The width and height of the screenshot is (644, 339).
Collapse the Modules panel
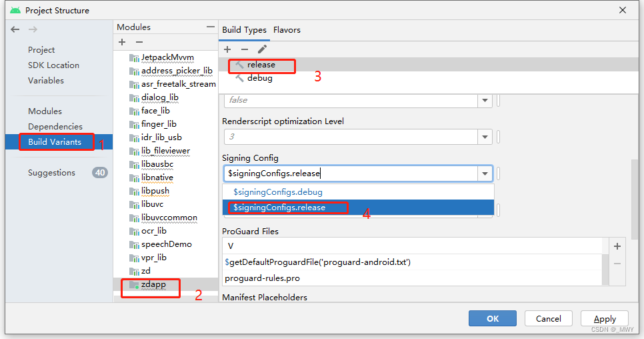pyautogui.click(x=211, y=27)
